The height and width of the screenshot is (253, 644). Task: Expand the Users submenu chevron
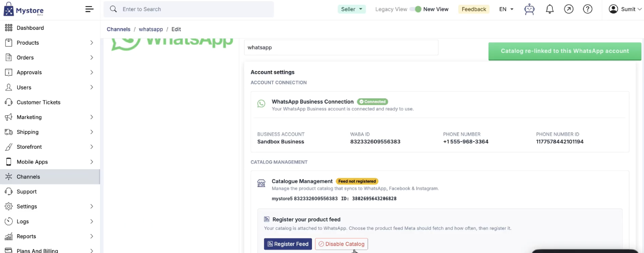pos(92,87)
